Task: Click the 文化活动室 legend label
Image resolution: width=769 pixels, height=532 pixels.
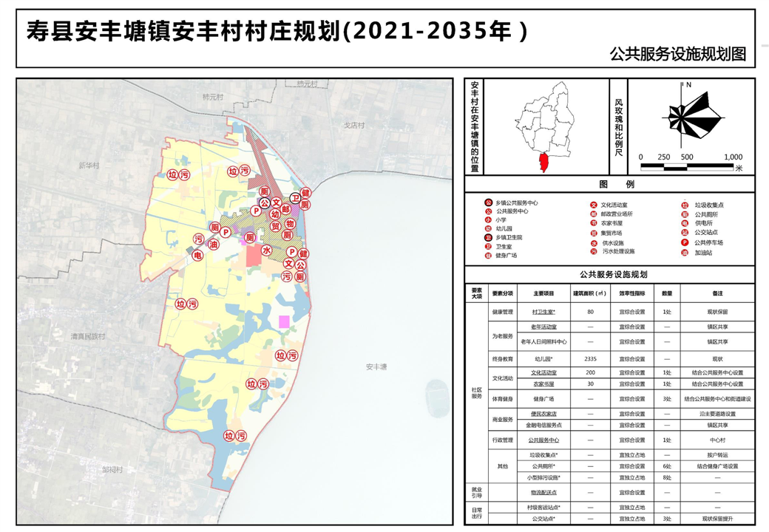Action: [616, 205]
